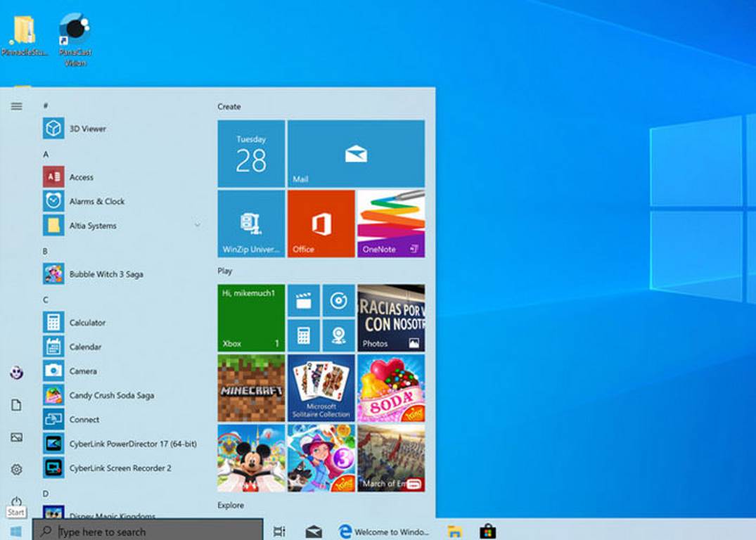Viewport: 756px width, 540px height.
Task: Open Alarms & Clock app
Action: [96, 201]
